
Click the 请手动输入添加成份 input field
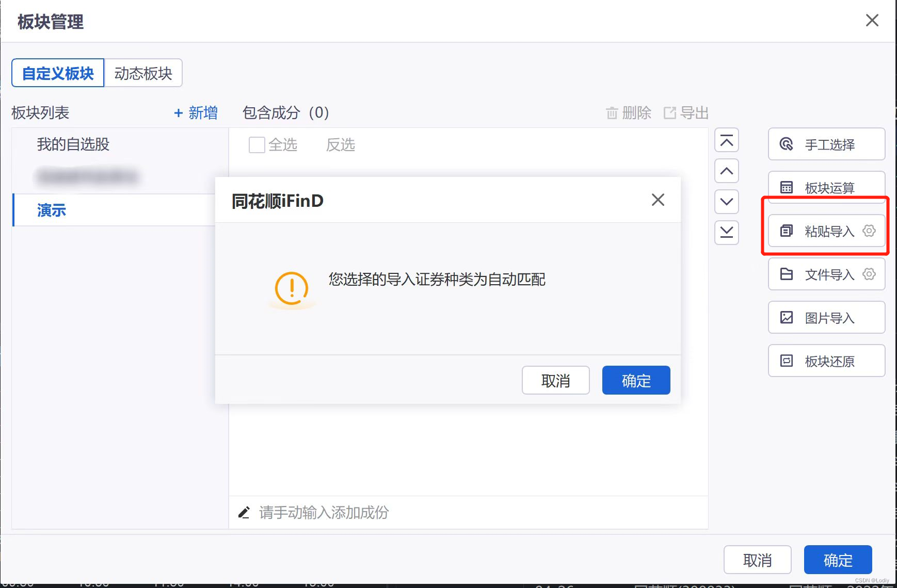click(x=324, y=512)
